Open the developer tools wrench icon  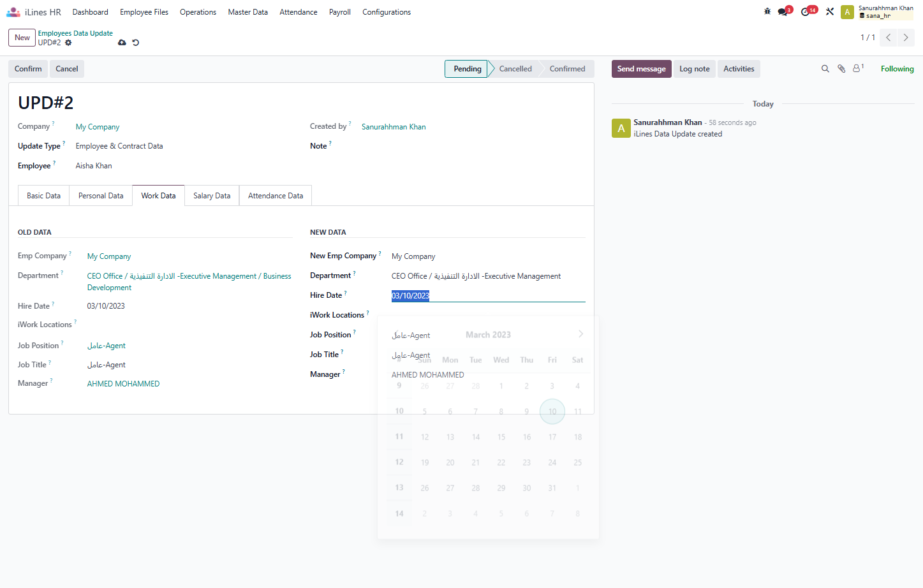(x=830, y=11)
